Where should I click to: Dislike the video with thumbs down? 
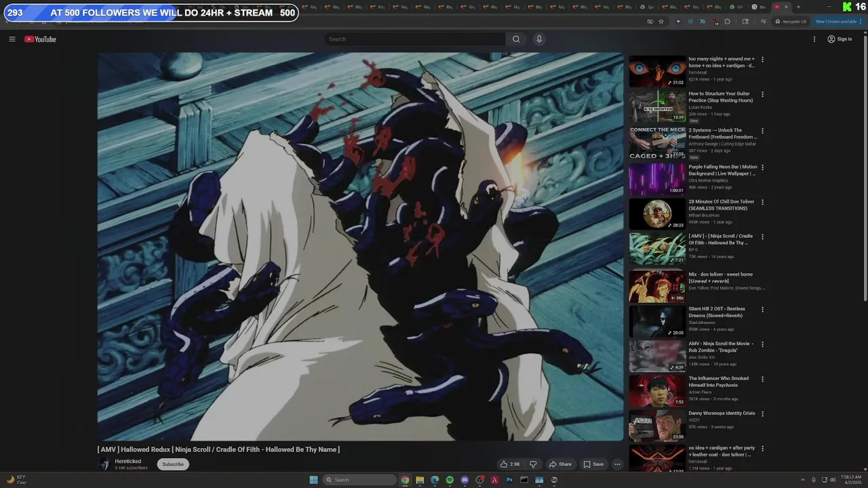(x=533, y=464)
